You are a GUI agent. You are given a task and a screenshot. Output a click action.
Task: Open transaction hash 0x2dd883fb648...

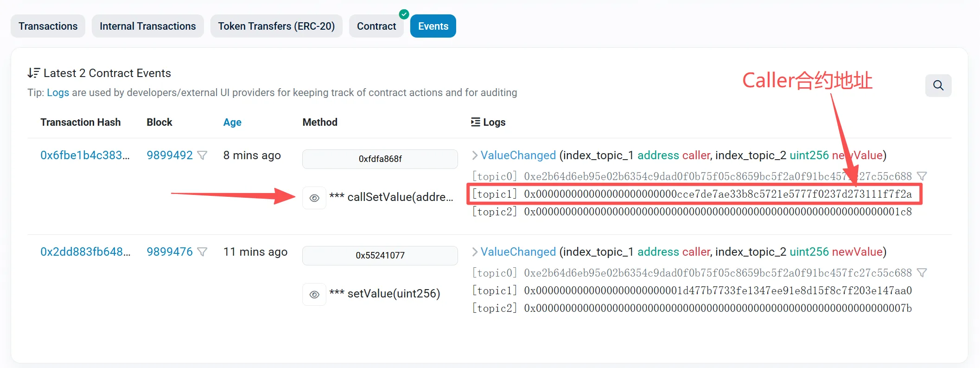[x=85, y=252]
